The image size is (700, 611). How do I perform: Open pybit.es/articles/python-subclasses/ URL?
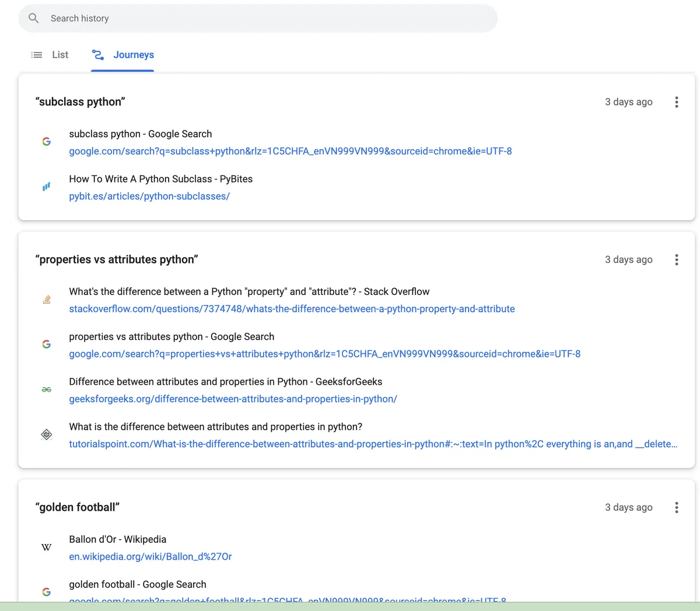coord(149,196)
